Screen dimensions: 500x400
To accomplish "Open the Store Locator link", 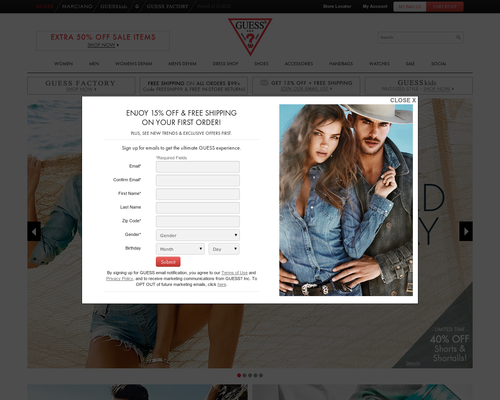I will click(337, 6).
